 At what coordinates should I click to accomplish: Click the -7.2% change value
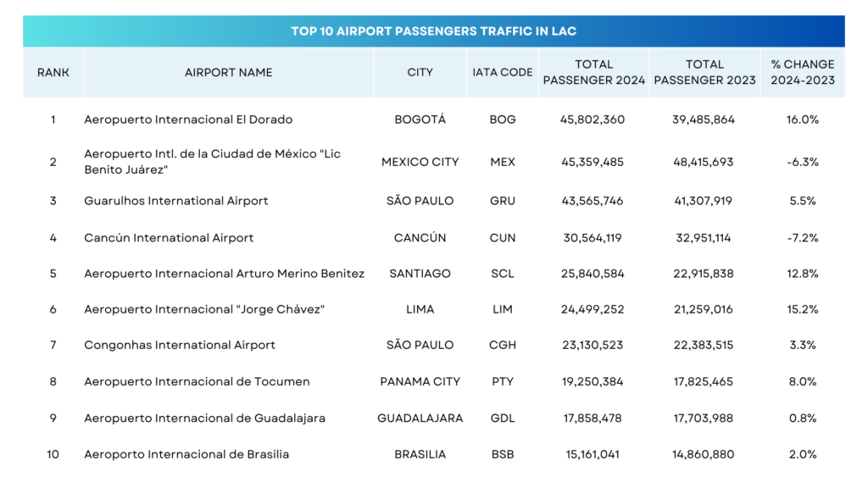[802, 238]
